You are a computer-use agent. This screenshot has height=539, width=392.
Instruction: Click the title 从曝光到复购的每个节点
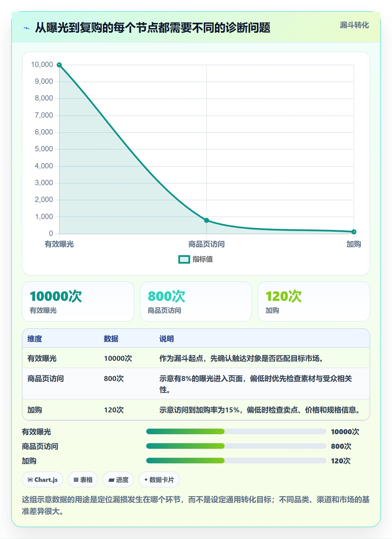[x=153, y=28]
